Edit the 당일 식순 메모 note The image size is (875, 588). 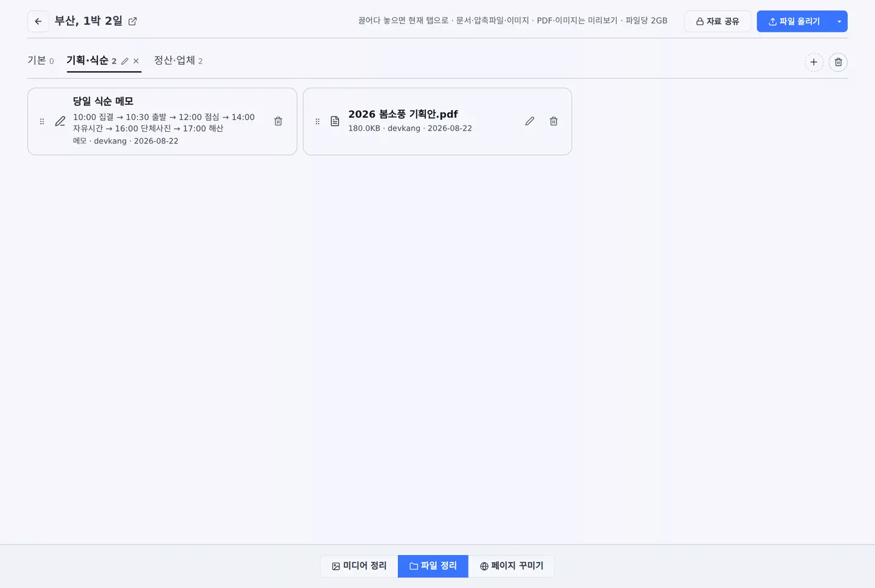pyautogui.click(x=60, y=121)
